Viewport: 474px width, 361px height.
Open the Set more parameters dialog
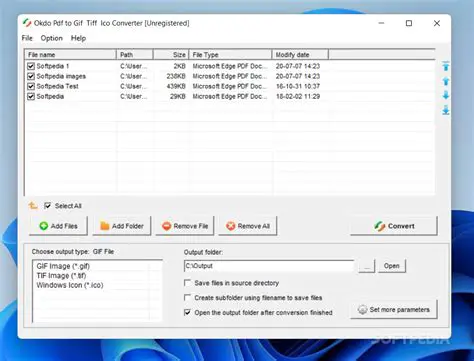pos(394,310)
